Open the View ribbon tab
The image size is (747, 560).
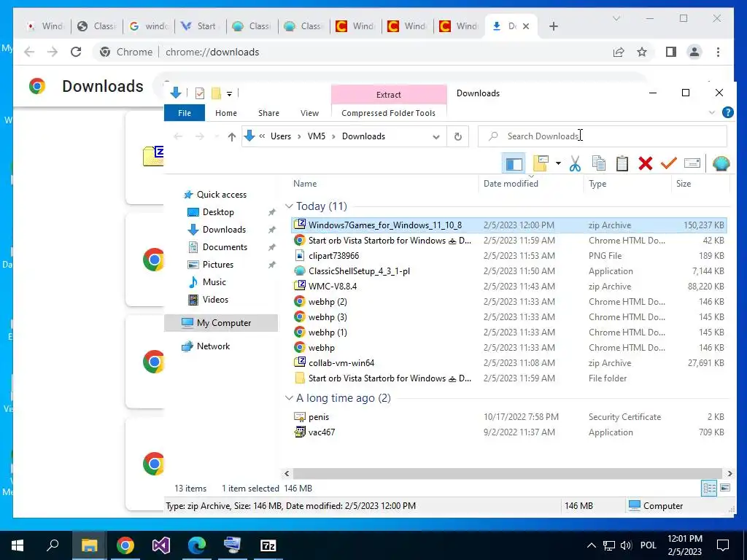pos(309,113)
